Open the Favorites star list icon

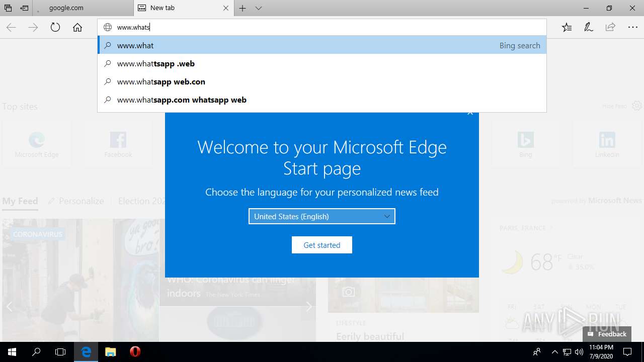tap(567, 28)
